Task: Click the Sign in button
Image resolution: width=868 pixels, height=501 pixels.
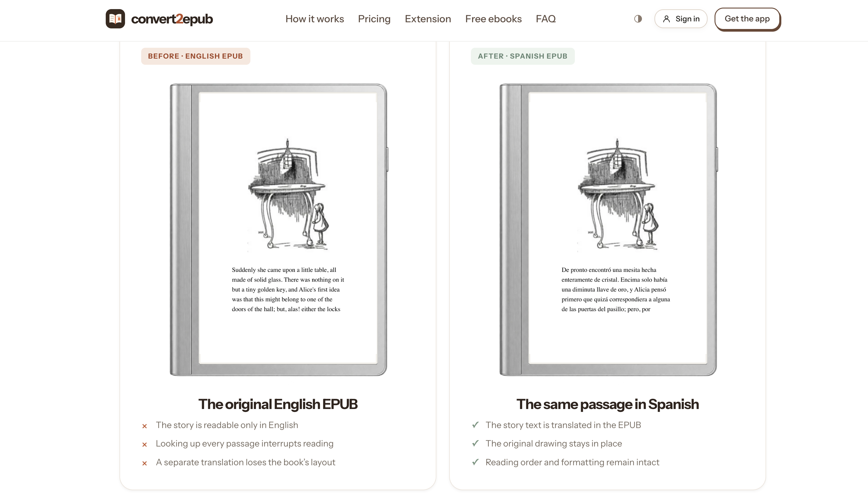Action: (x=681, y=18)
